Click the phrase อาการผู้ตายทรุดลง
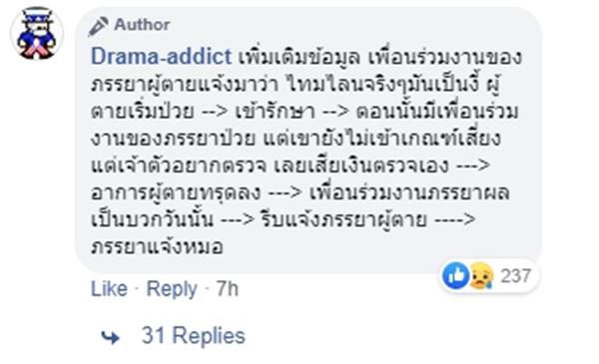The image size is (599, 364). point(176,193)
